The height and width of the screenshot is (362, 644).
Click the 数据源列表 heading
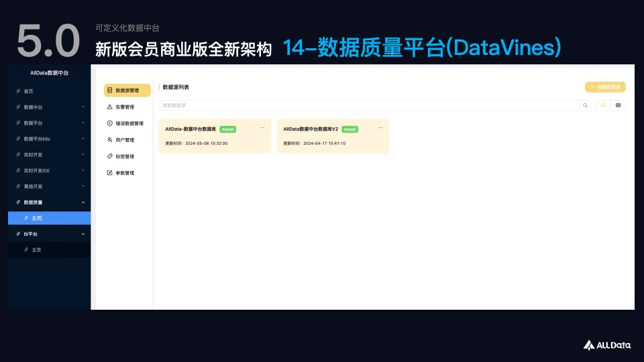point(176,87)
